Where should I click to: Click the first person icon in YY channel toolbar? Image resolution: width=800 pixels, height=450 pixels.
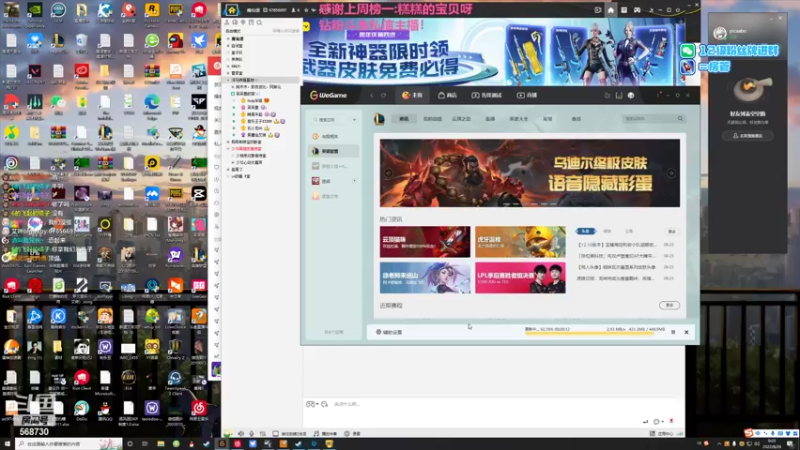(x=227, y=22)
